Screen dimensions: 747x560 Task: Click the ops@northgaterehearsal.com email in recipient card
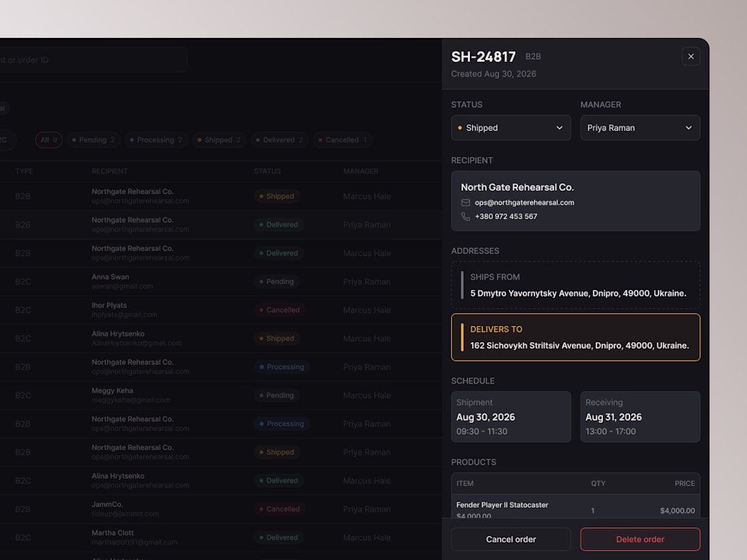point(524,202)
